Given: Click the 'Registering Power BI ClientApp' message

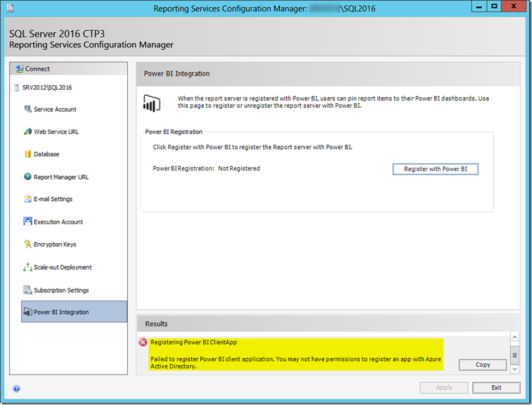Looking at the screenshot, I should (x=194, y=342).
